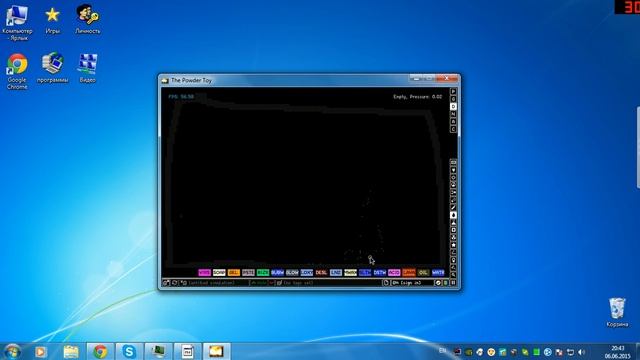Click the open simulation browser icon
This screenshot has width=640, height=360.
[x=165, y=282]
